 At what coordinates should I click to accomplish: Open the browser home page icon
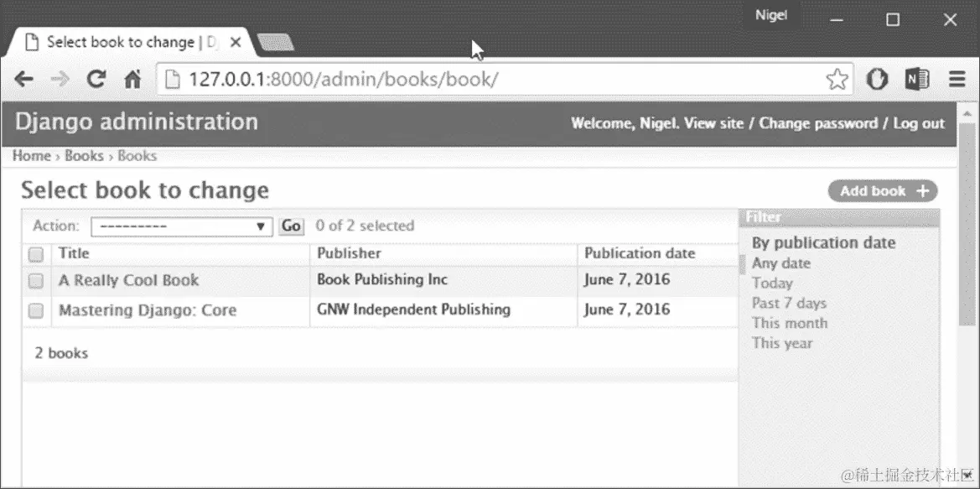point(132,80)
